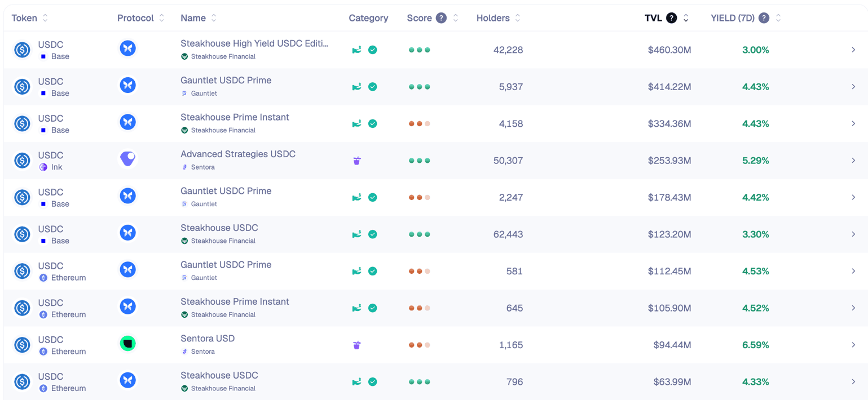
Task: Click Ethereum chain icon in the Sentora USD row
Action: point(43,352)
